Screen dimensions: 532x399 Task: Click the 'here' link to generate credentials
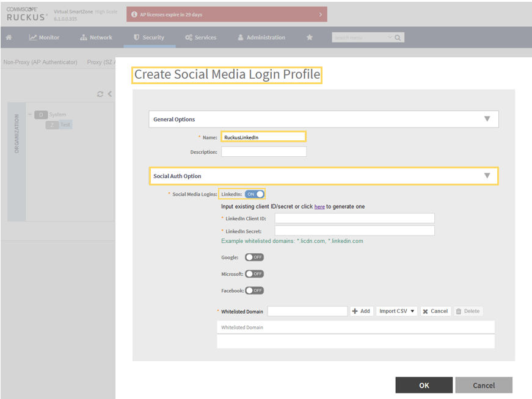coord(319,206)
